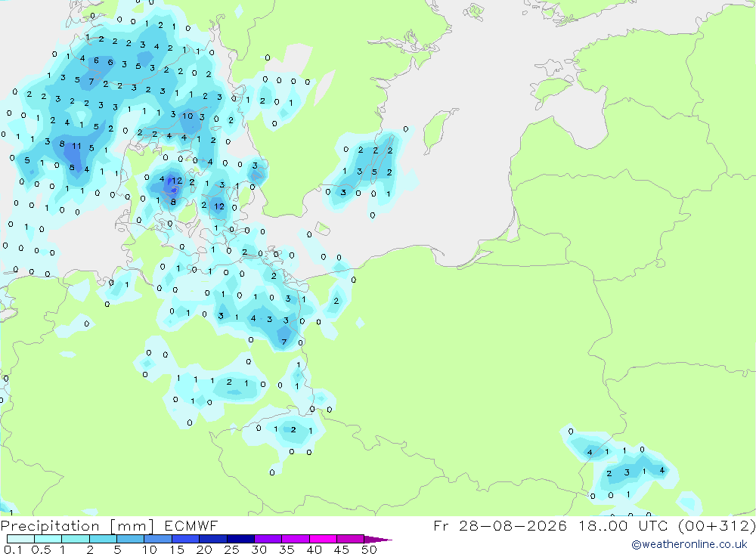Click the 45–50 mm legend swatch

point(350,539)
